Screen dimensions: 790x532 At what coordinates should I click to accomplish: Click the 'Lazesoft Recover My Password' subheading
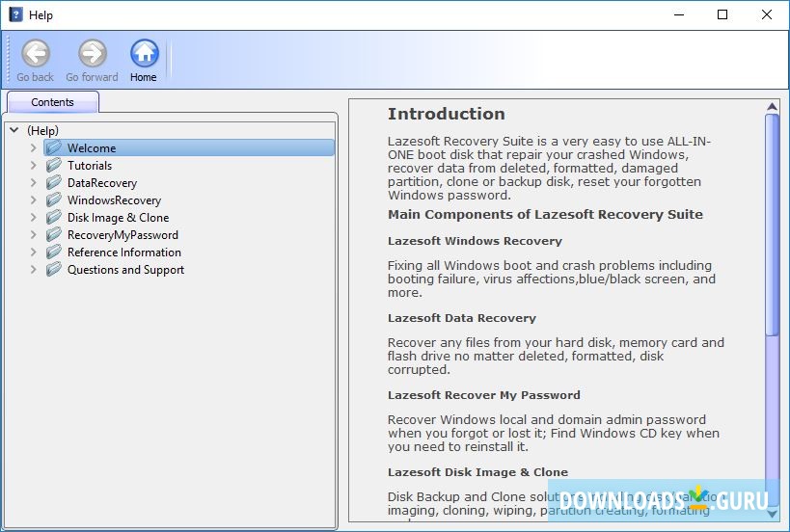483,395
